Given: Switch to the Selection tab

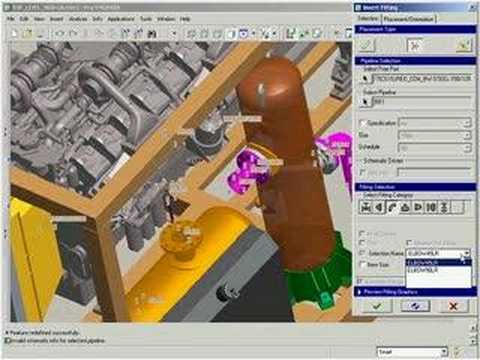Looking at the screenshot, I should pos(368,19).
